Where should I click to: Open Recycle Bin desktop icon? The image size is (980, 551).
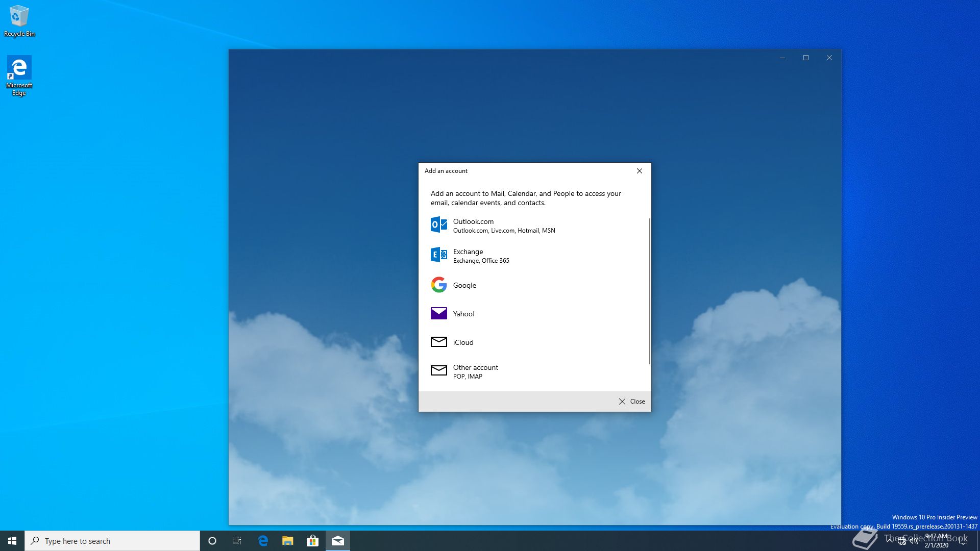point(19,21)
